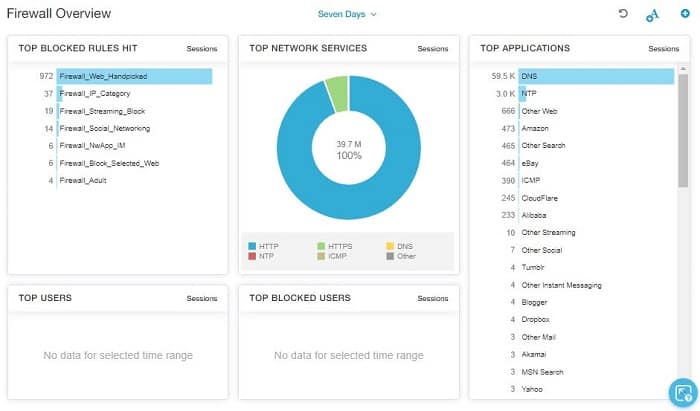Click the scroll up arrow in Top Applications
700x411 pixels.
tap(683, 69)
